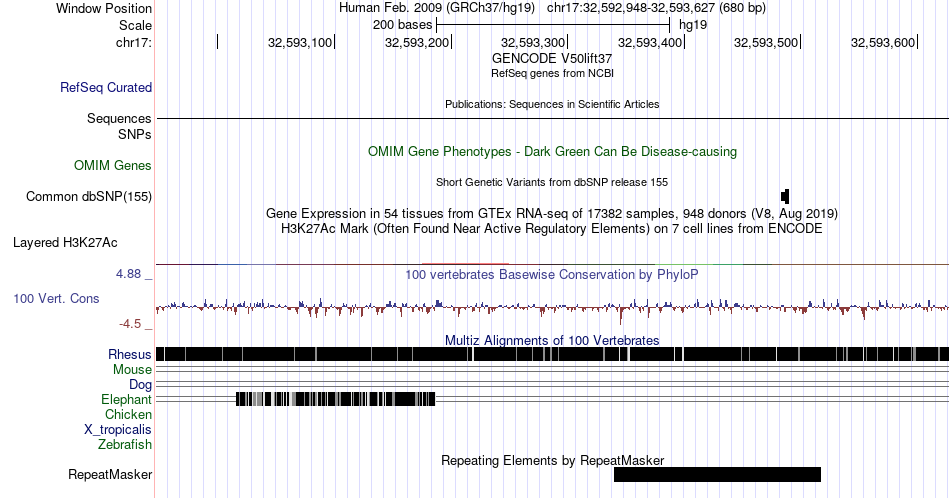Click Short Genetic Variants from dbSNP title

(x=552, y=182)
